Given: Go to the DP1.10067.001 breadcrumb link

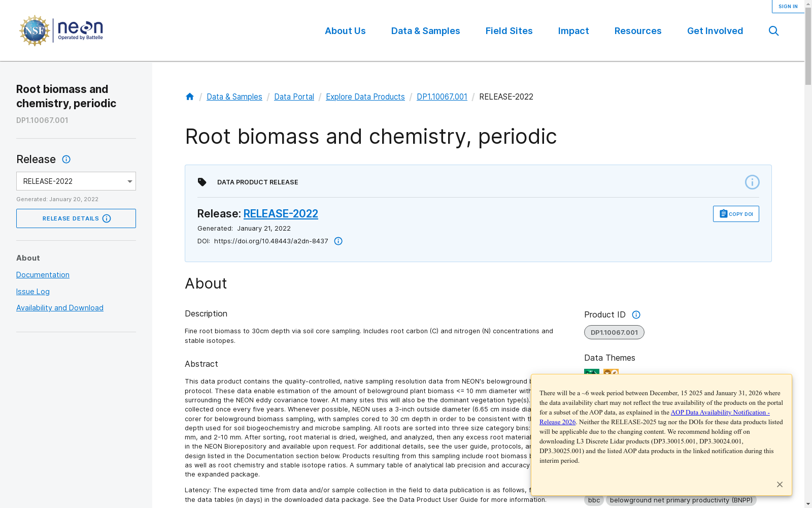Looking at the screenshot, I should click(x=442, y=97).
